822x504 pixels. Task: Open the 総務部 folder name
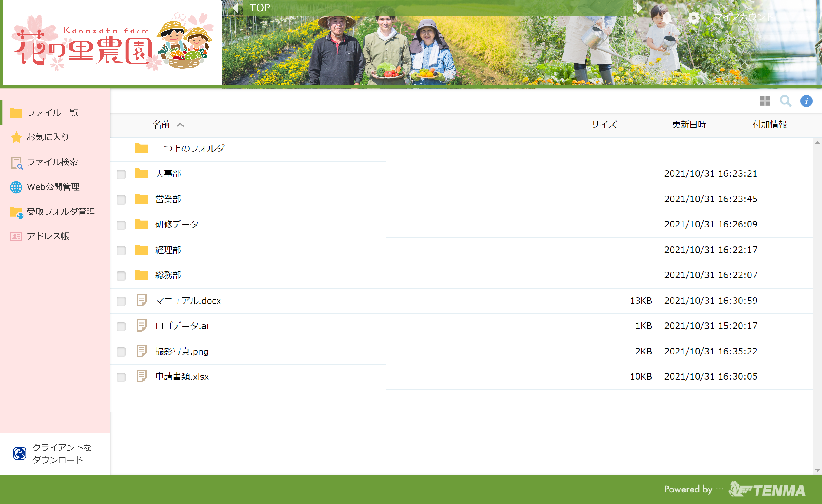click(168, 275)
